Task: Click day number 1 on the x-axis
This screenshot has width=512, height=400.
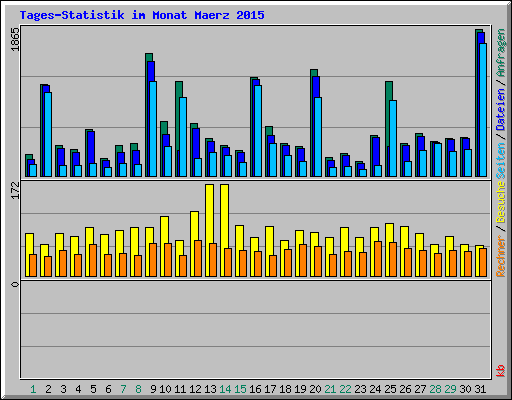Action: 33,389
